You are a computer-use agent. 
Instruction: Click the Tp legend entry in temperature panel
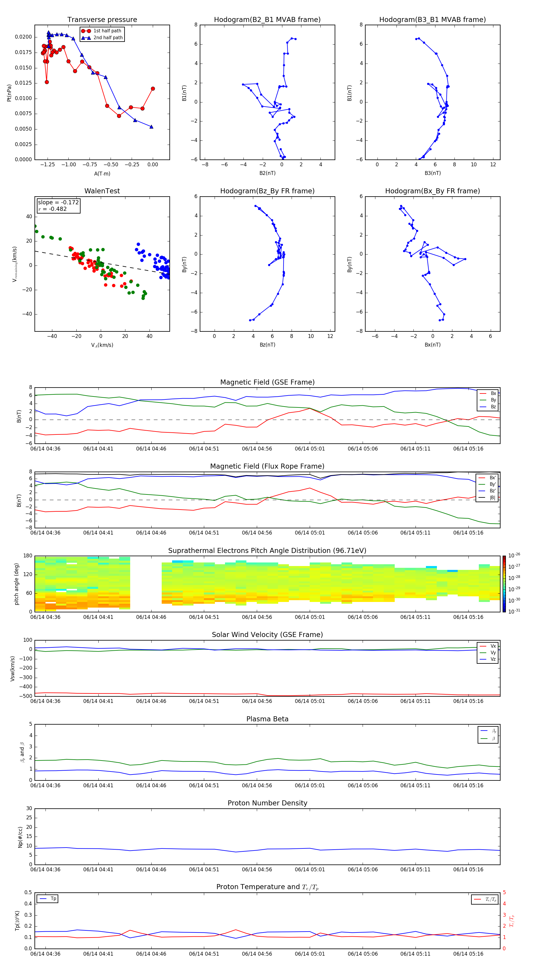click(48, 899)
